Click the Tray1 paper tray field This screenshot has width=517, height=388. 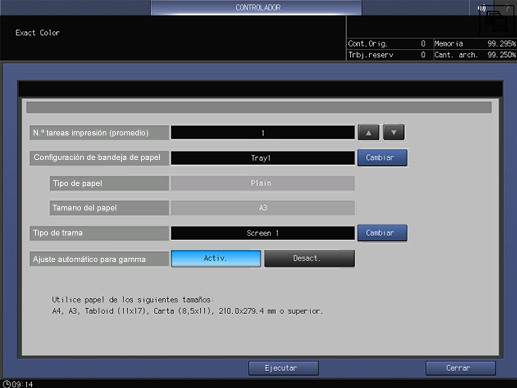click(x=263, y=158)
